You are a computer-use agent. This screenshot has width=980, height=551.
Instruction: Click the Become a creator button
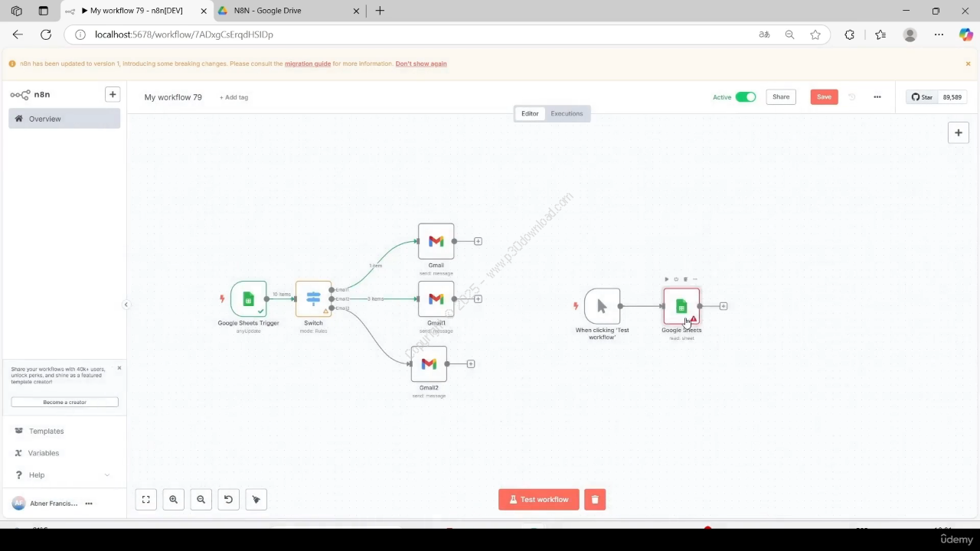[64, 402]
